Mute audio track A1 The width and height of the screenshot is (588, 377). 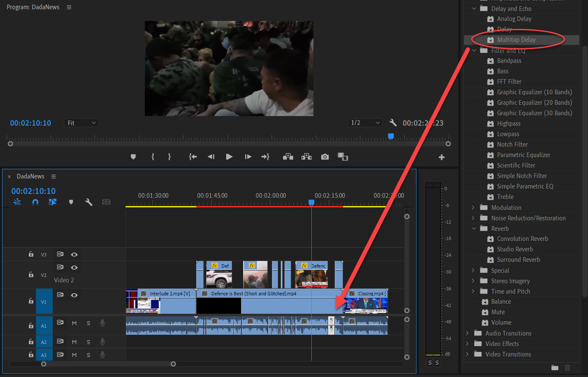point(74,323)
